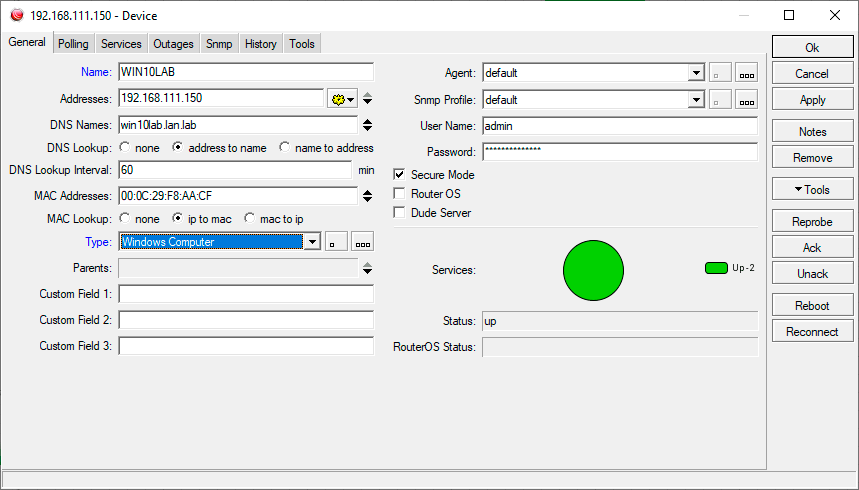Screen dimensions: 859x490
Task: Select DNS Lookup name to address
Action: click(284, 147)
